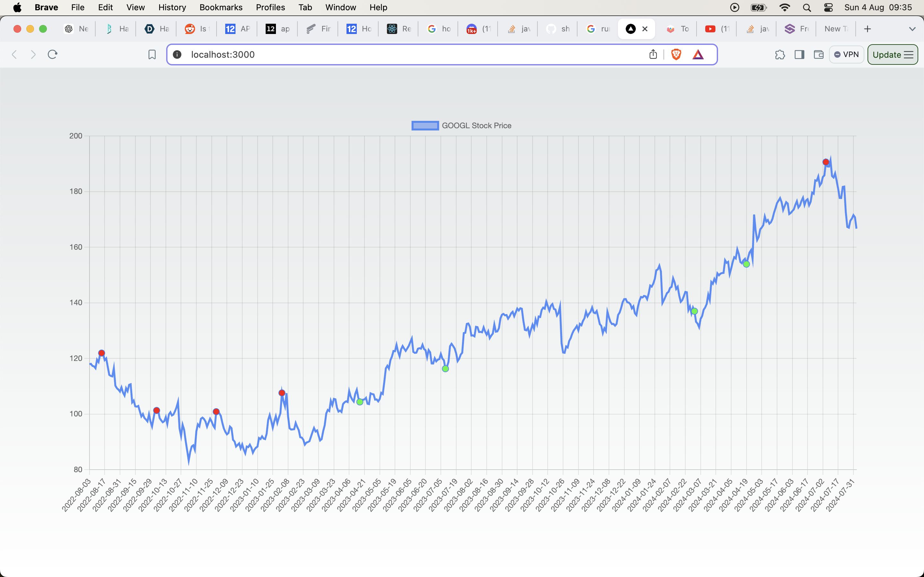This screenshot has height=577, width=924.
Task: Open Brave Rewards
Action: point(698,54)
